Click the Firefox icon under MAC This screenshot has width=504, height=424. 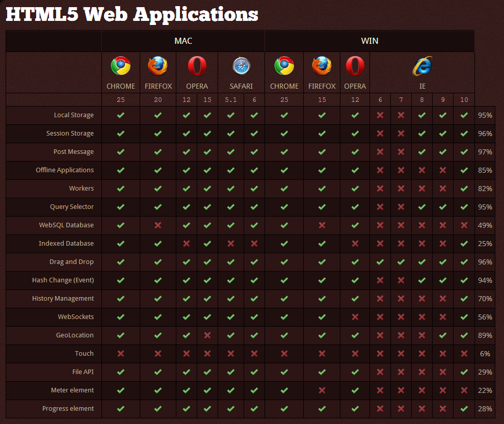point(158,66)
